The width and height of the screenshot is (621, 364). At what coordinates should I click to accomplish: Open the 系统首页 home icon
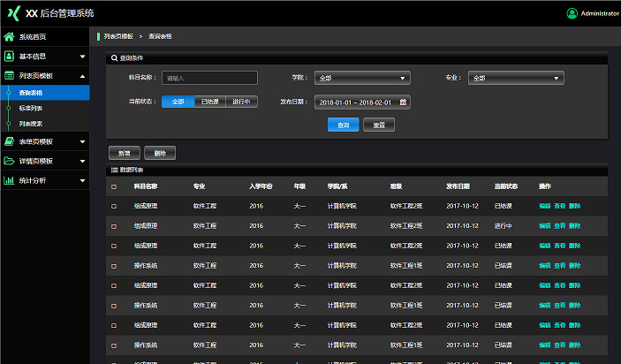(9, 37)
